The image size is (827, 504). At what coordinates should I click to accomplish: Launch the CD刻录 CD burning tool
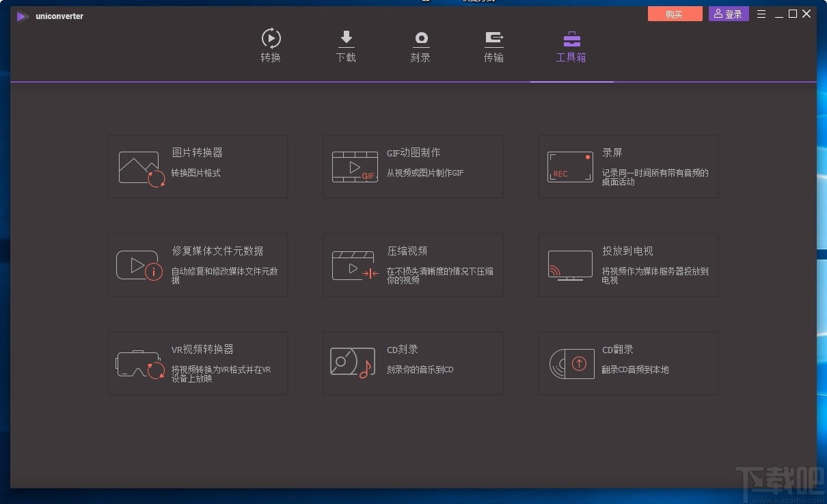pos(413,363)
